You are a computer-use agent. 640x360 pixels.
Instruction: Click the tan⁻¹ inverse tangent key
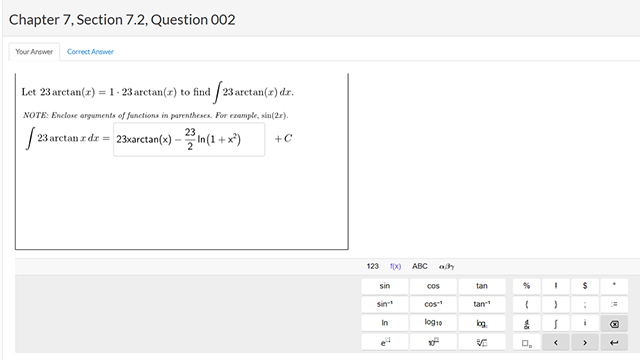coord(482,304)
